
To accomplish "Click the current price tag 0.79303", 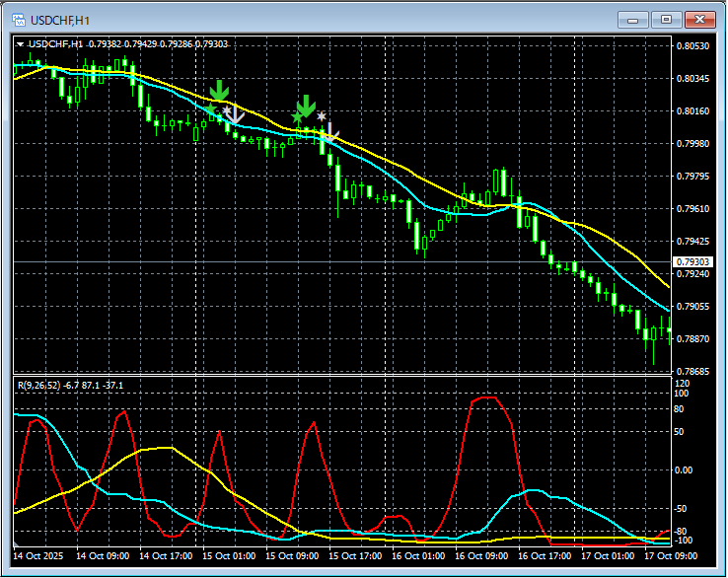I will pos(692,262).
